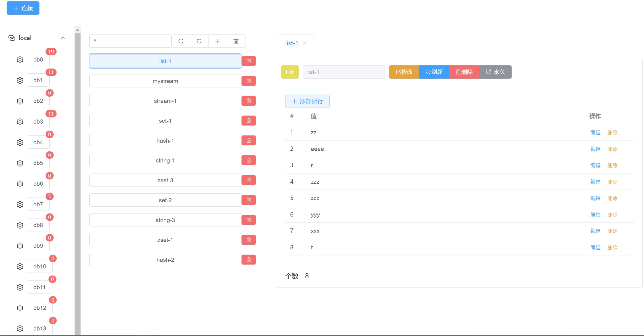Click the 永久 TTL button
The image size is (644, 336).
(x=495, y=72)
